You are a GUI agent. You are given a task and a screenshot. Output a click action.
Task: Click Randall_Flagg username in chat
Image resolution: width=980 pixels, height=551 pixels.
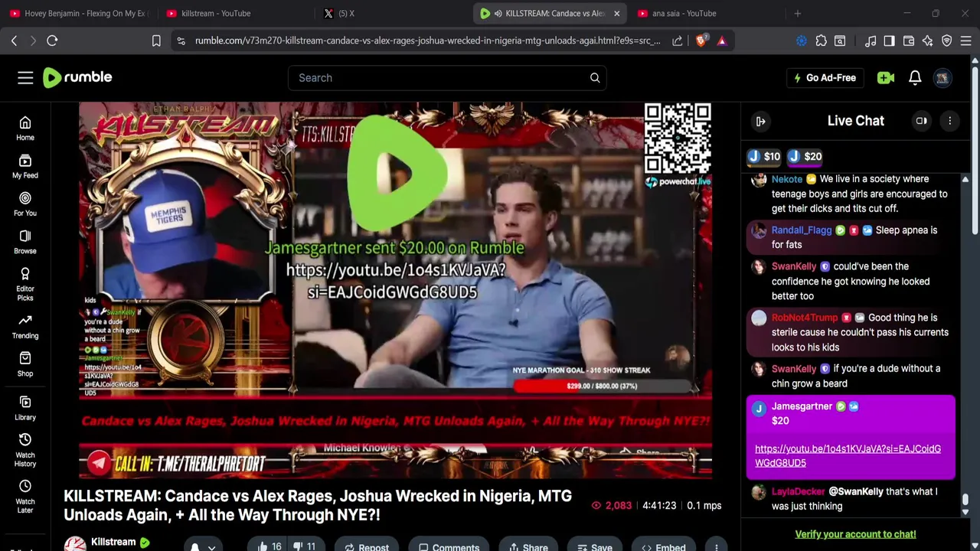pyautogui.click(x=802, y=230)
